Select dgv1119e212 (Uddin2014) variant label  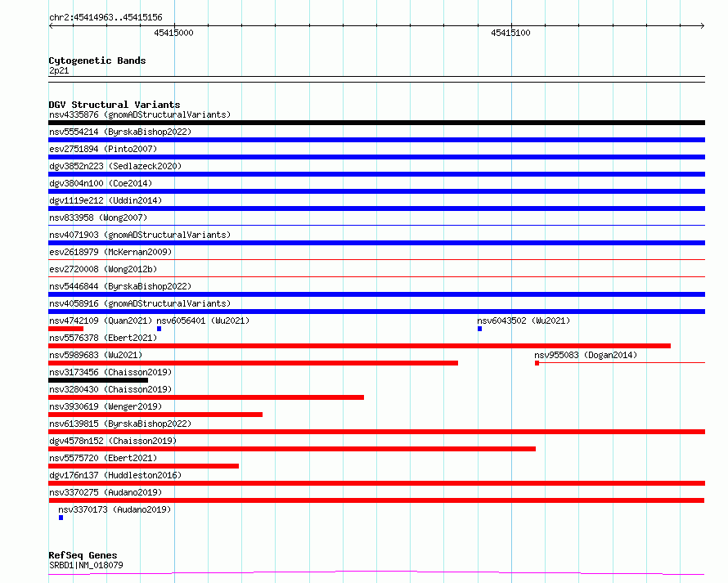[x=106, y=200]
